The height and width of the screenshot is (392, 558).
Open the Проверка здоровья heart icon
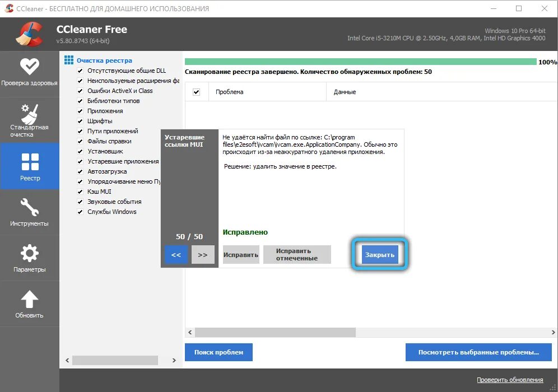click(30, 66)
